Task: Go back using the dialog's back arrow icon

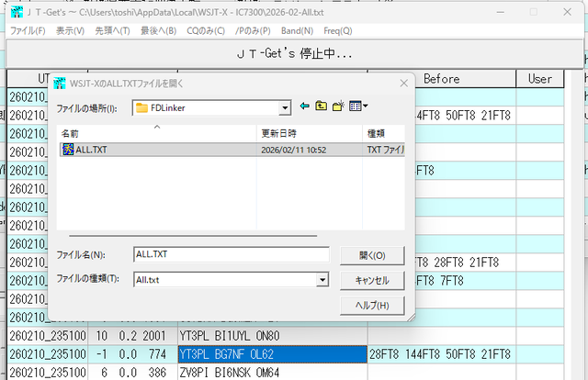Action: 304,106
